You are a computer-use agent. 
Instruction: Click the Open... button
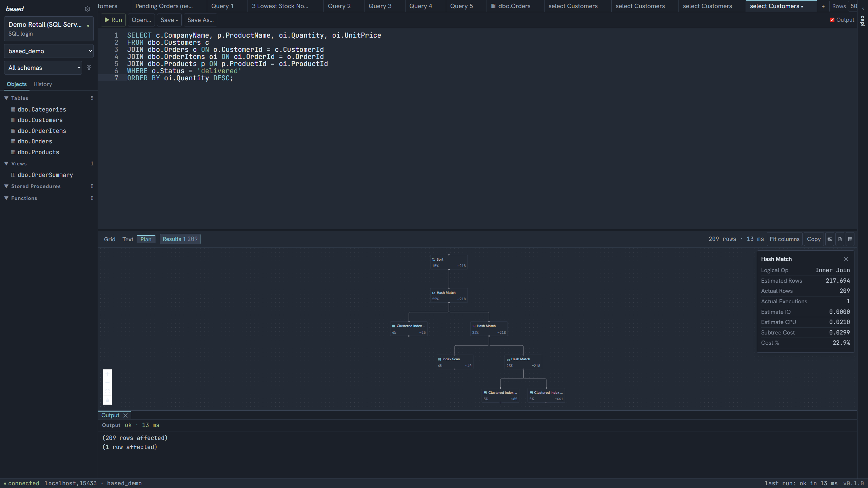141,20
